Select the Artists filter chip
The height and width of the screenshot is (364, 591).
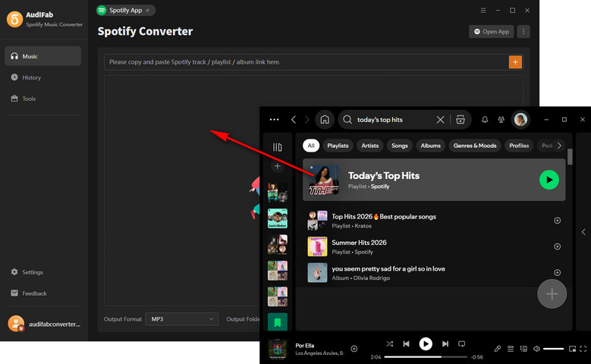point(369,146)
